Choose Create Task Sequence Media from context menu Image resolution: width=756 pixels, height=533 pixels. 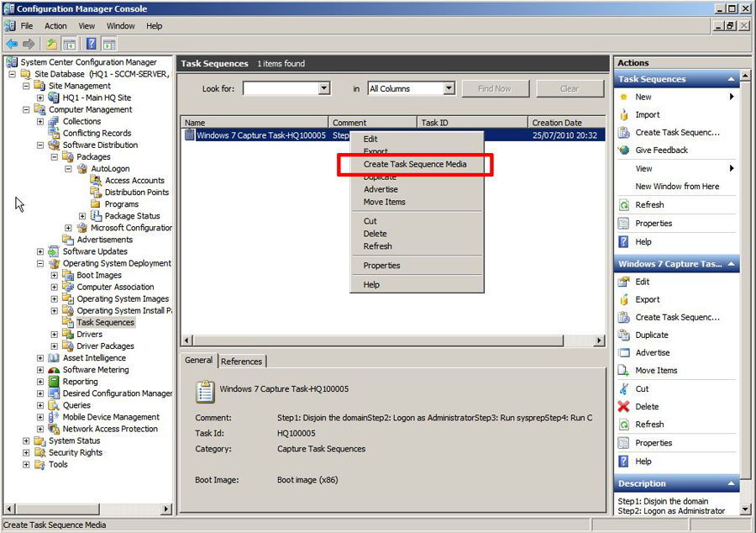coord(415,164)
